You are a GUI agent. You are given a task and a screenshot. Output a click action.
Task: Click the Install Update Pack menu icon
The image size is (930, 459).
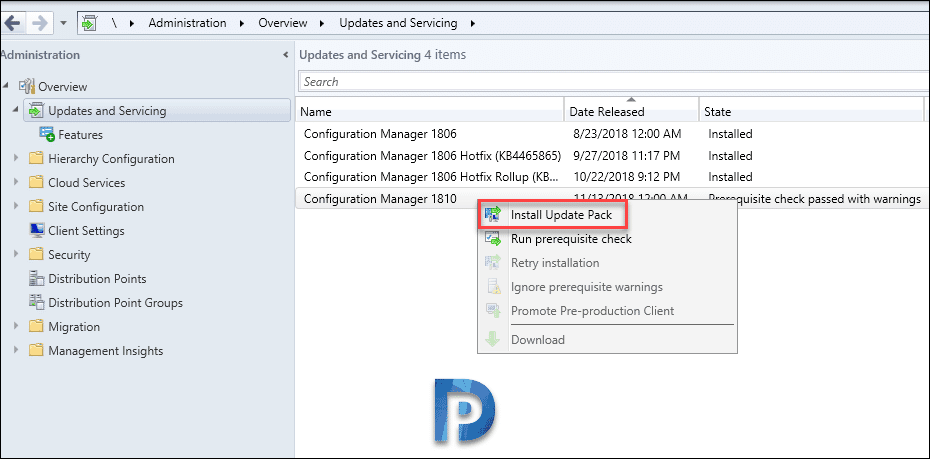coord(493,215)
